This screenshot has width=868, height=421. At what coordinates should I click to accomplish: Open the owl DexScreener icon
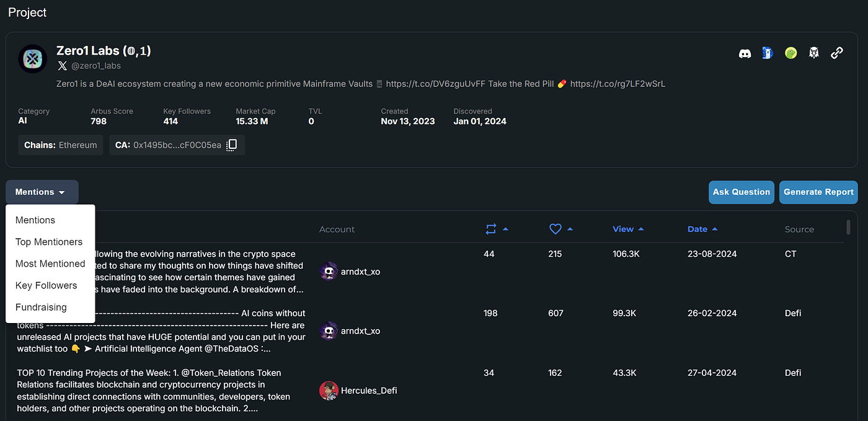[x=814, y=53]
